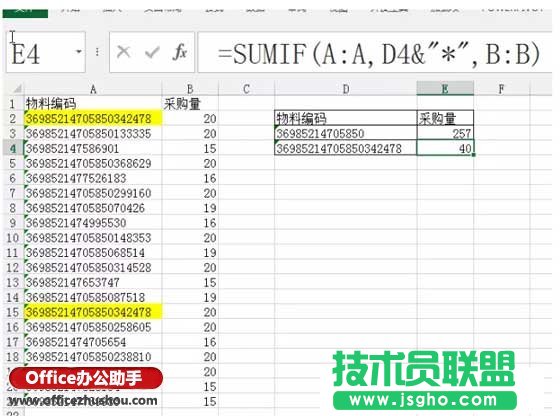The height and width of the screenshot is (416, 560).
Task: Click the fill handle of cell E4
Action: [x=474, y=155]
